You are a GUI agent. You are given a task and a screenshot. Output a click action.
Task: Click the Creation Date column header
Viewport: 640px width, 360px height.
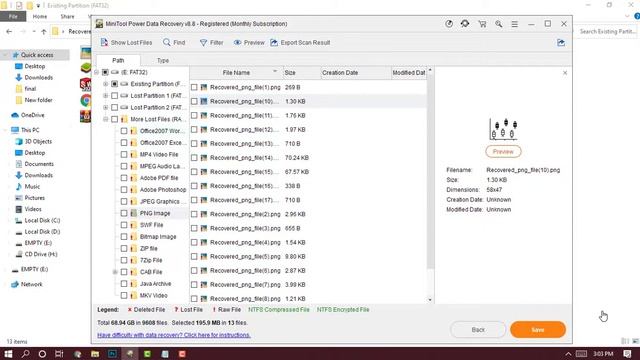356,73
